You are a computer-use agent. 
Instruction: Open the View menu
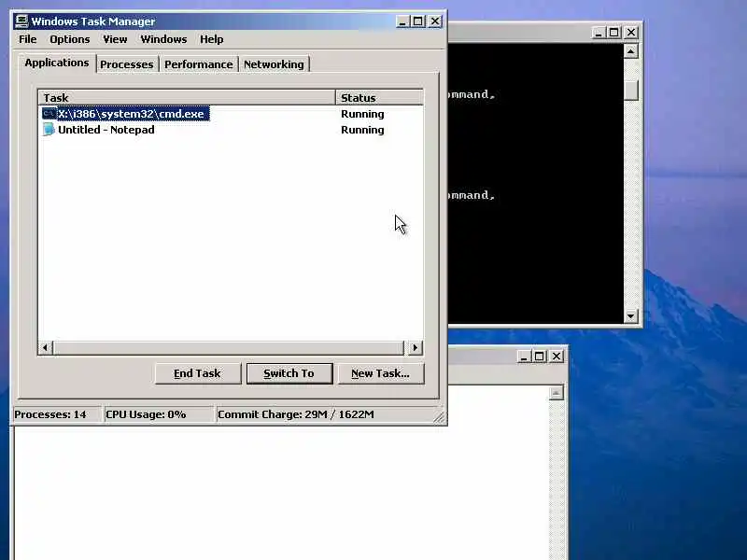tap(115, 39)
